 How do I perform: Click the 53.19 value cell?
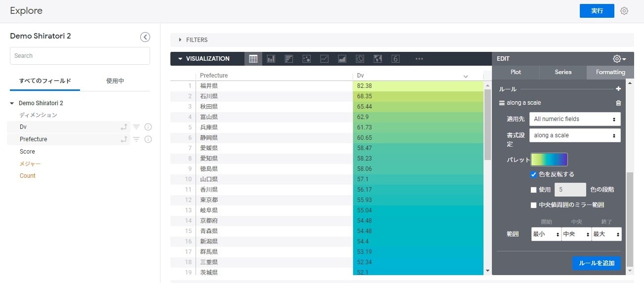pos(418,252)
